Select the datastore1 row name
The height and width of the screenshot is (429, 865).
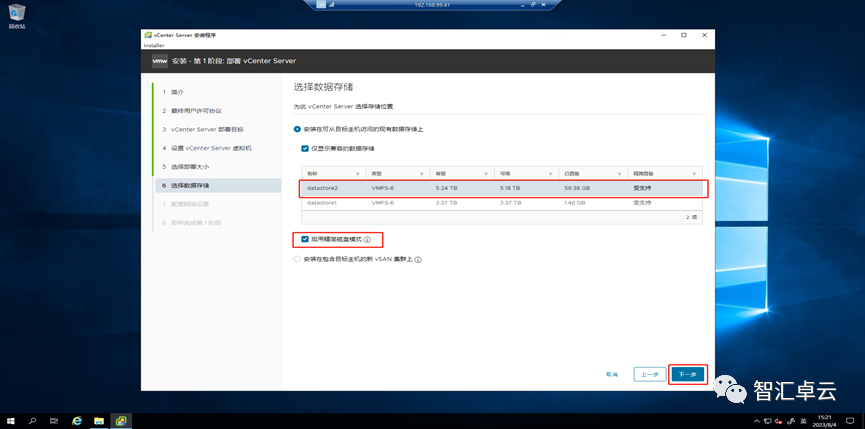322,203
